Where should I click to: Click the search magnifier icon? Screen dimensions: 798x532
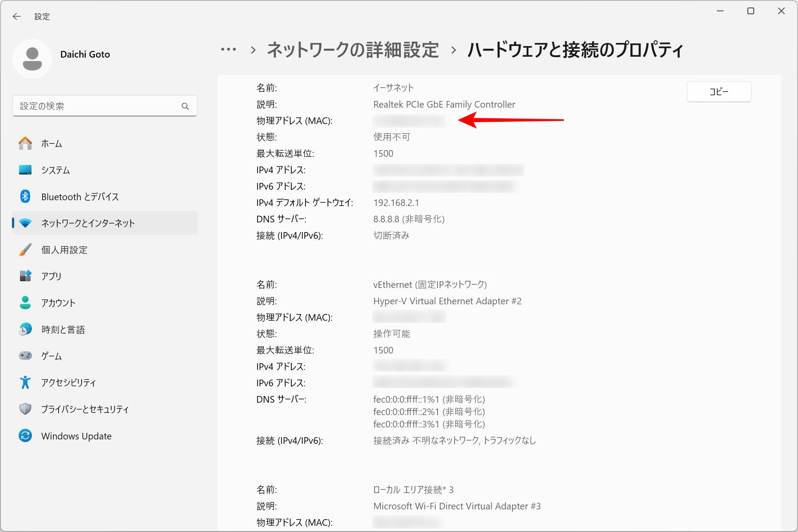point(185,106)
